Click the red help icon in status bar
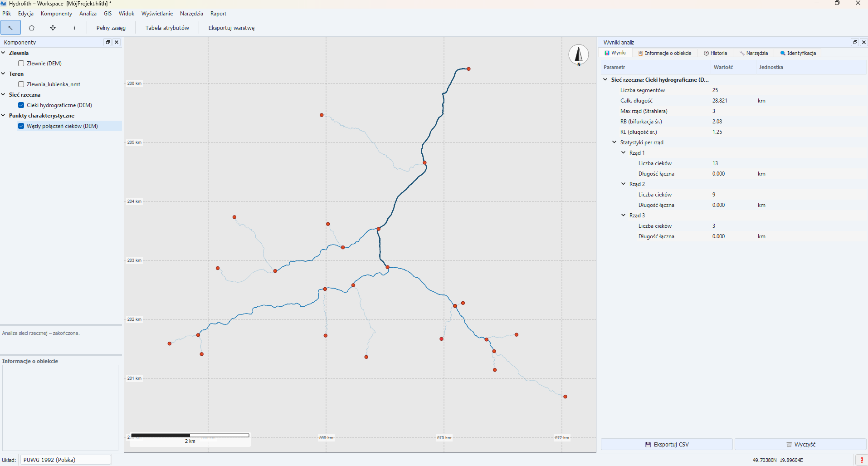The image size is (868, 466). (x=862, y=460)
